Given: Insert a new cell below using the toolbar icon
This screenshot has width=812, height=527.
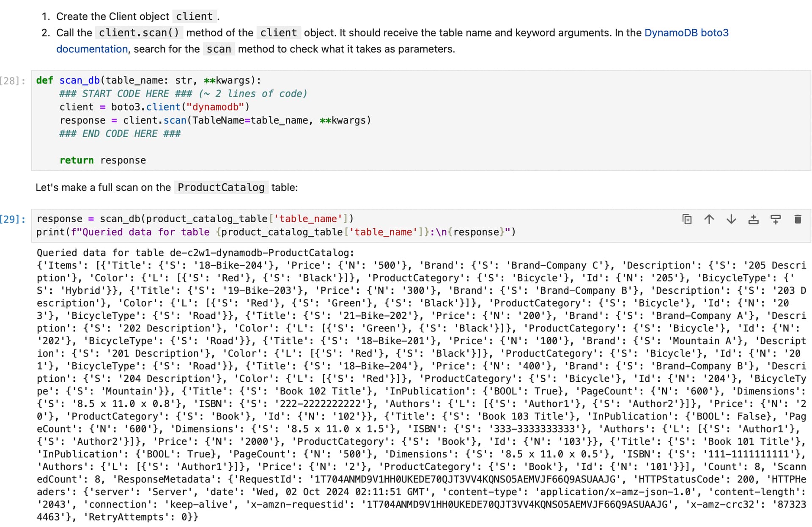Looking at the screenshot, I should (x=776, y=219).
